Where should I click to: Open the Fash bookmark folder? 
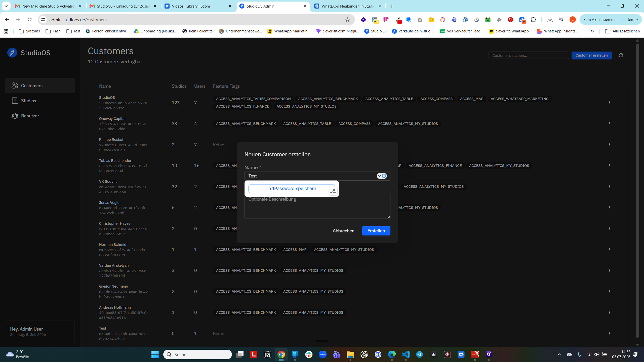pos(53,31)
